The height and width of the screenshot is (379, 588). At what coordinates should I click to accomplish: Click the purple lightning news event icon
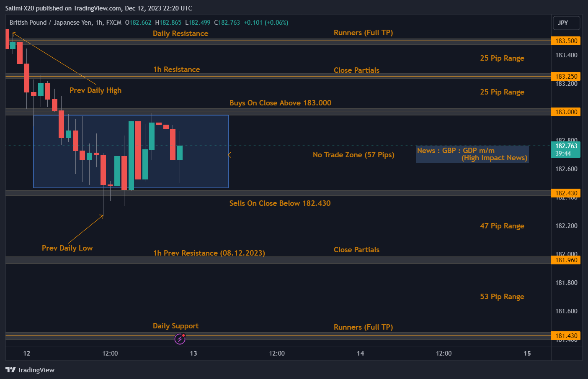180,339
